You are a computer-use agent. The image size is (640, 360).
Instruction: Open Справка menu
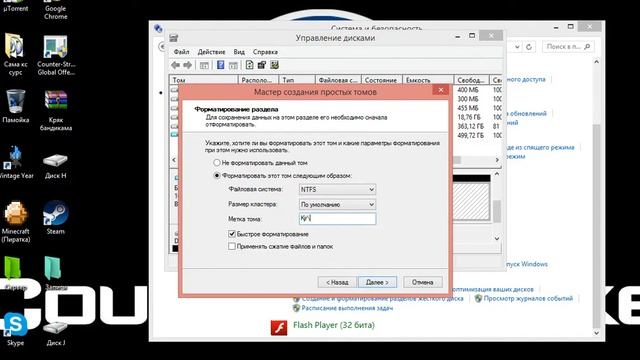point(265,52)
